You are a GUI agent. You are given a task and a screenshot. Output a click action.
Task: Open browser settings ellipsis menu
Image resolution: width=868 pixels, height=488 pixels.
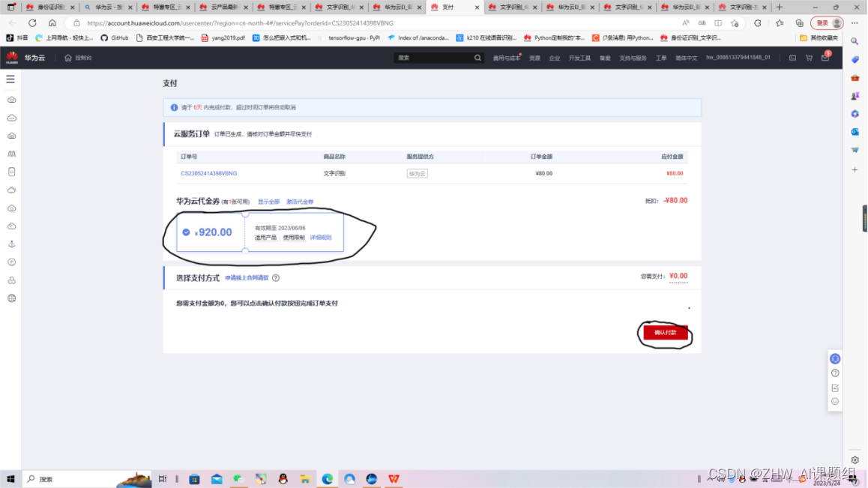pyautogui.click(x=855, y=23)
